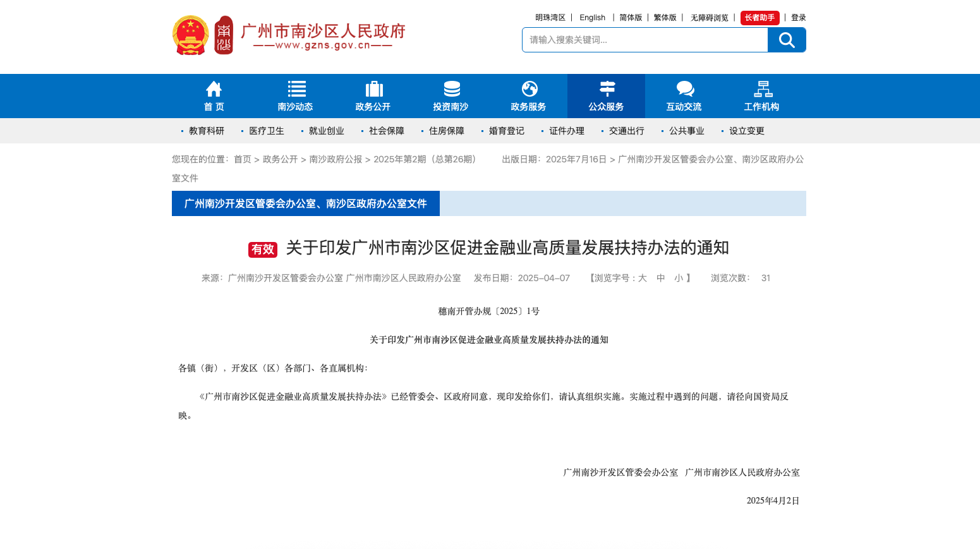980x549 pixels.
Task: Select the 南沙动态 news icon
Action: coord(296,88)
